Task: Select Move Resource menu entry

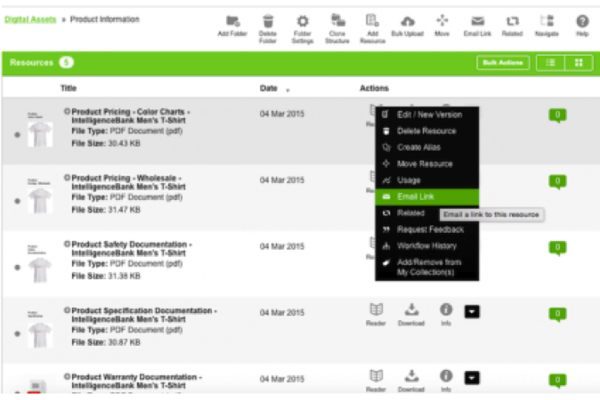Action: coord(427,164)
